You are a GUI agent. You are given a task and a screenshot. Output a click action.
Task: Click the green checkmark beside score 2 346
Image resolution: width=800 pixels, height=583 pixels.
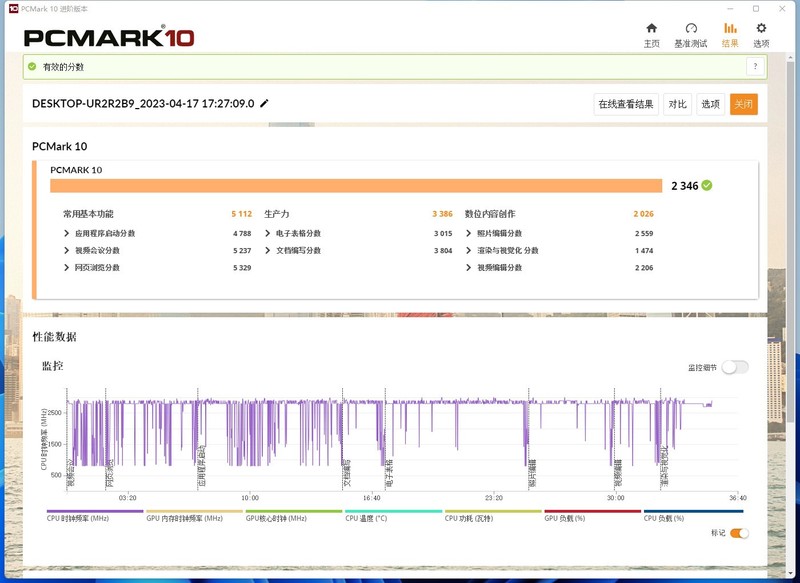707,185
